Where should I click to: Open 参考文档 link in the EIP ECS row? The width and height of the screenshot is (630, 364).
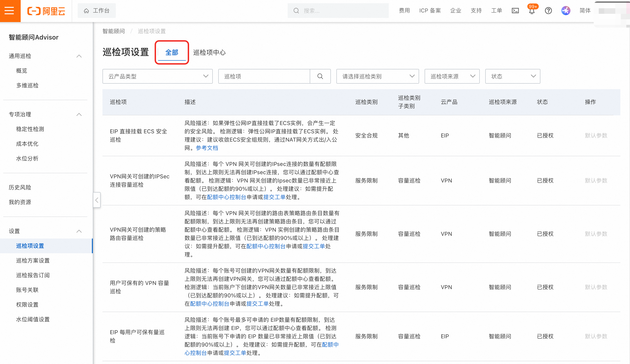[207, 148]
